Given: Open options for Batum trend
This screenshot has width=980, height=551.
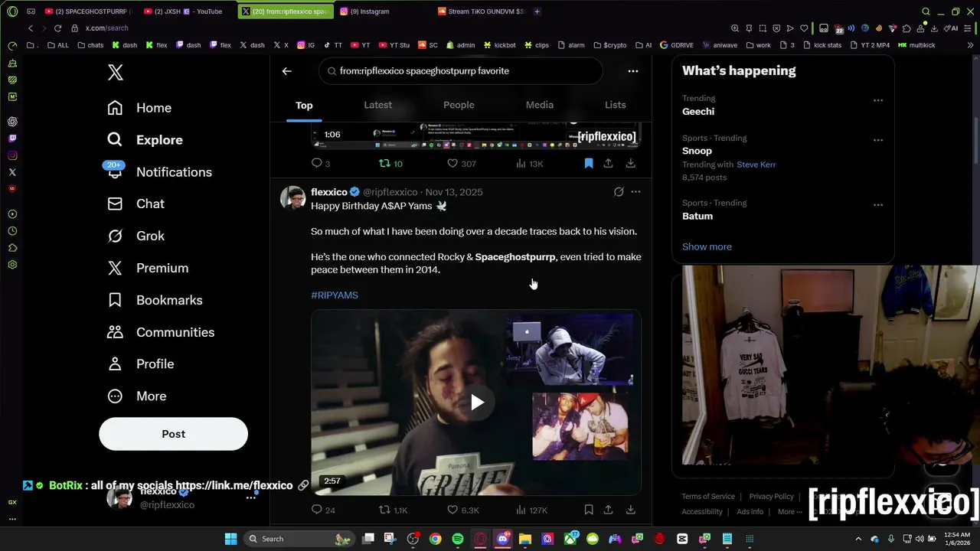Looking at the screenshot, I should pyautogui.click(x=878, y=205).
